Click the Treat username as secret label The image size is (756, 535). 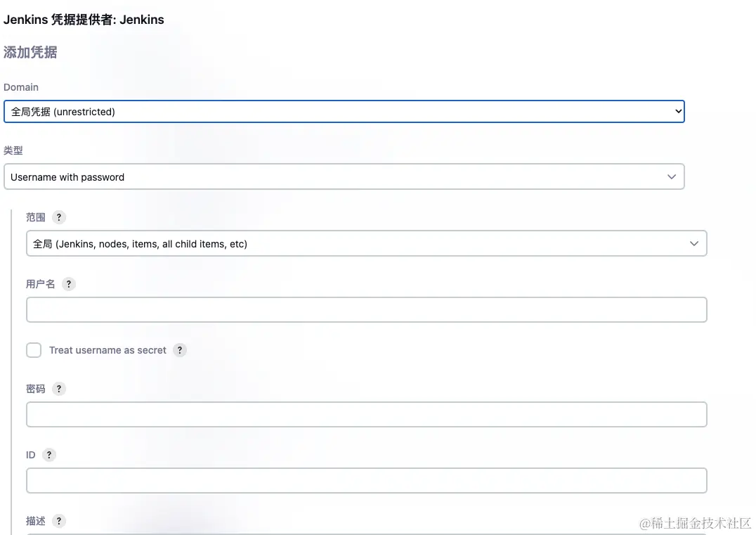pyautogui.click(x=107, y=350)
